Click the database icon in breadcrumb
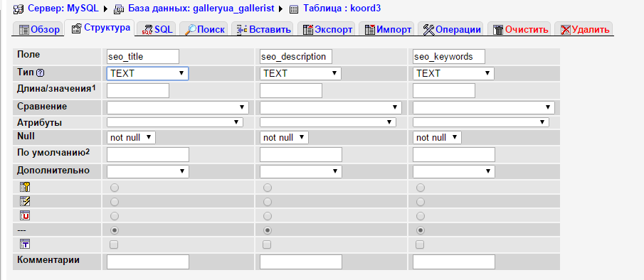 [119, 9]
